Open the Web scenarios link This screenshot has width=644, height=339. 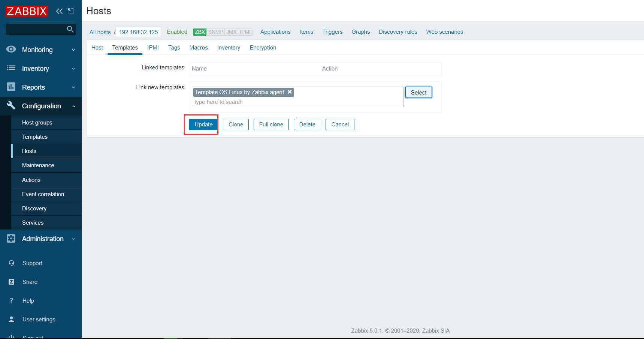(x=445, y=32)
